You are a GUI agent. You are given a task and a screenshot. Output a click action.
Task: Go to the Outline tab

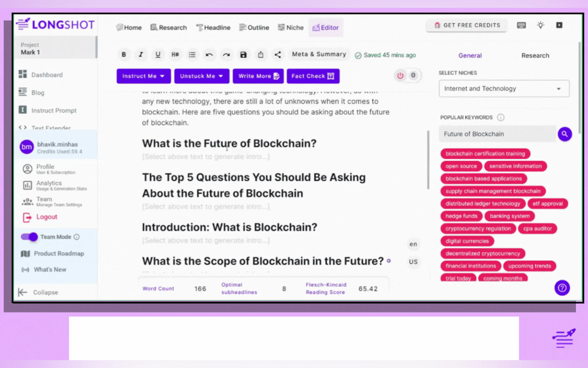(254, 28)
